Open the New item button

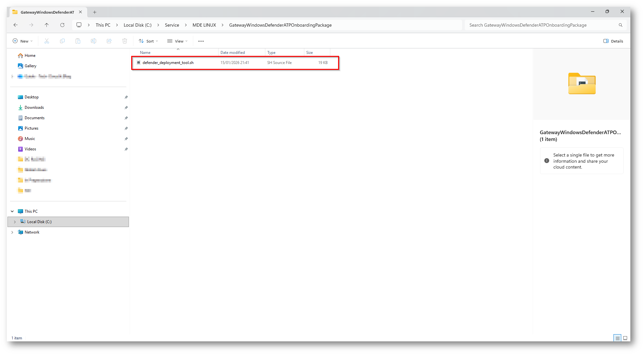click(x=23, y=41)
